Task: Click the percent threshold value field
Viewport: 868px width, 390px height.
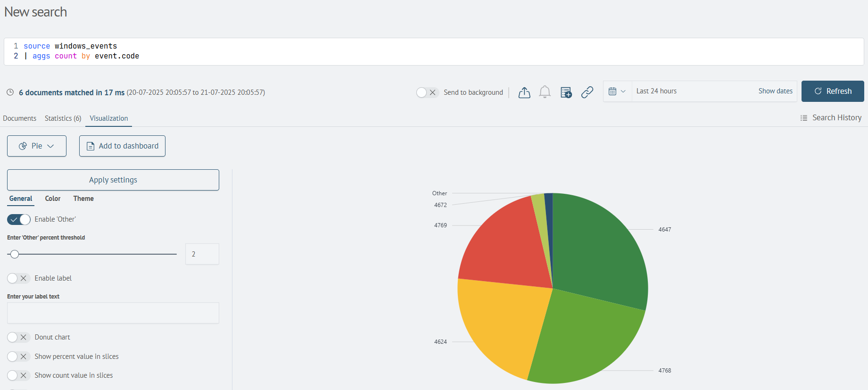Action: coord(202,254)
